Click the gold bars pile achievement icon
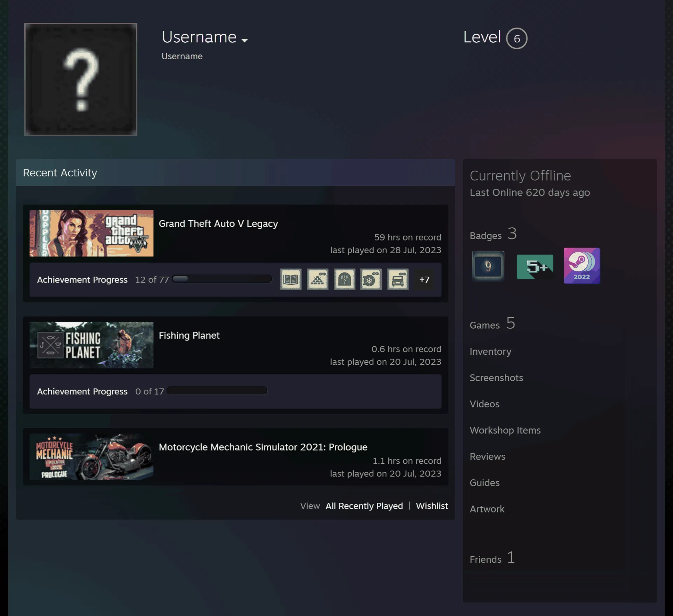Viewport: 673px width, 616px height. point(317,279)
